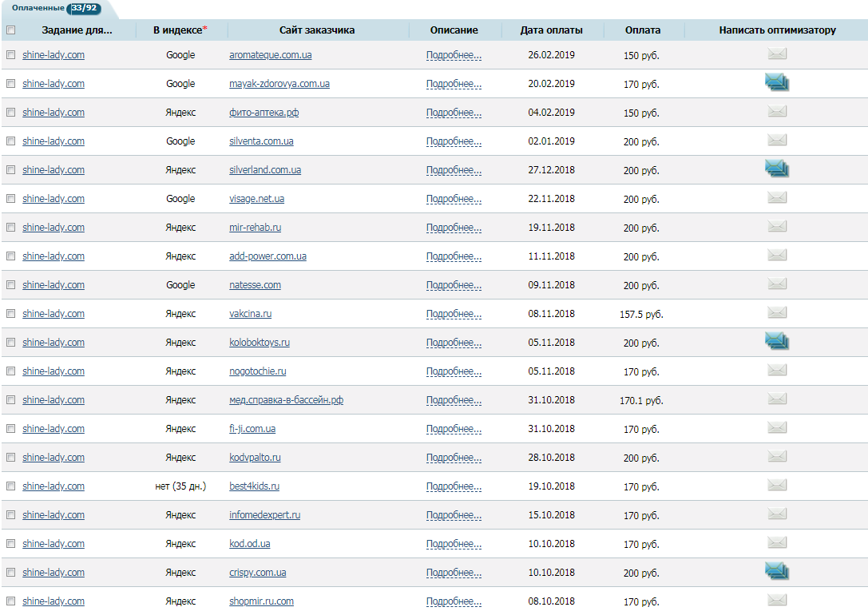
Task: Write to optimizer for visage.net.ua
Action: click(777, 198)
